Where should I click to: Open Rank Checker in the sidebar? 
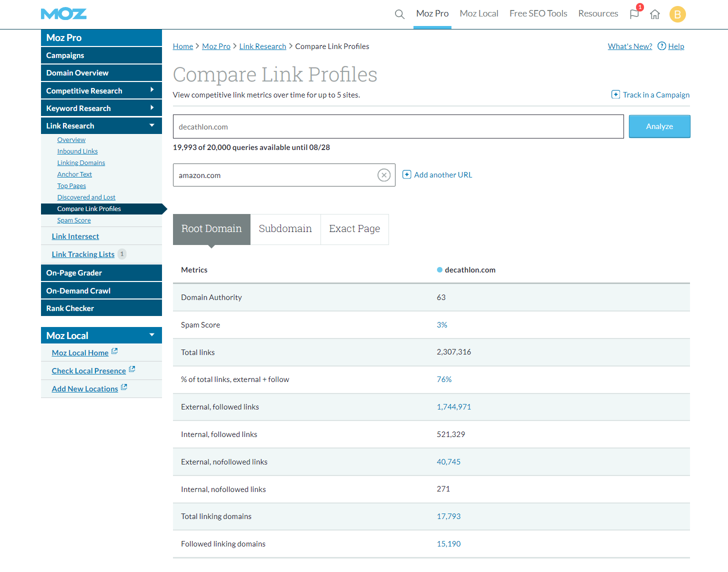pos(101,308)
